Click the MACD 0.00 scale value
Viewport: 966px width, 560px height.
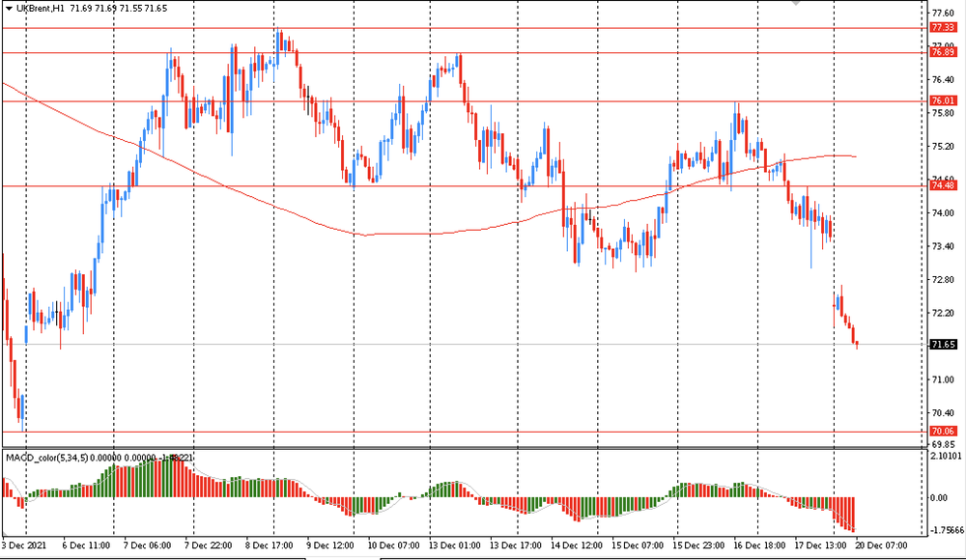939,498
